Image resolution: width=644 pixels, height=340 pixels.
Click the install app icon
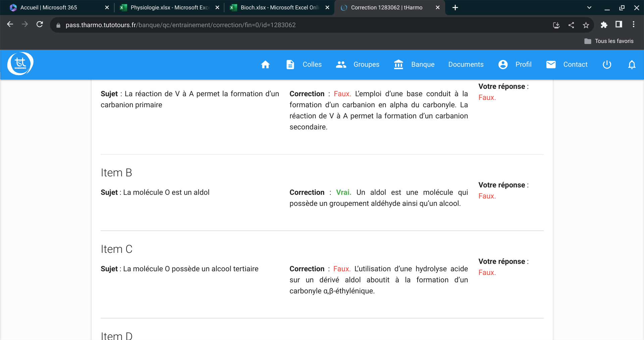pos(556,25)
